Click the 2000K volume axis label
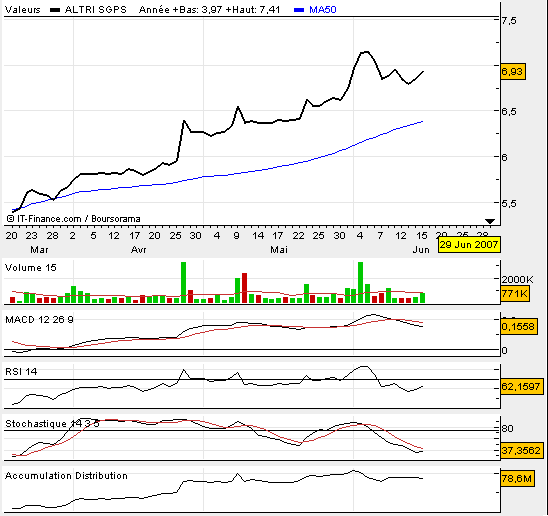 tap(518, 279)
